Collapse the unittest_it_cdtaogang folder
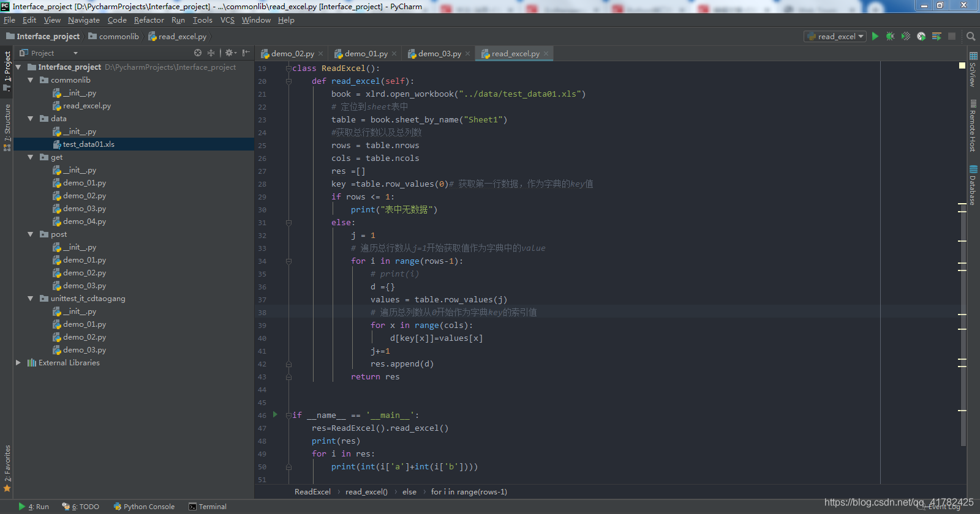Screen dimensions: 980x514 31,299
